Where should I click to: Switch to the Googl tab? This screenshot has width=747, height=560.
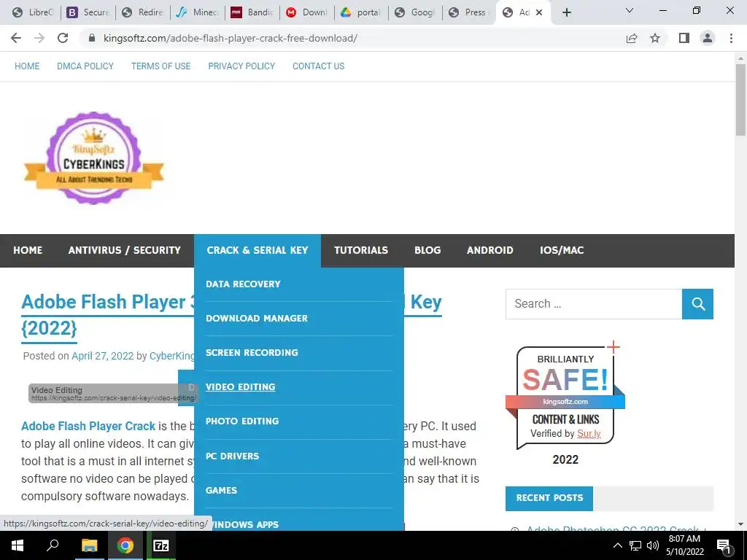click(415, 12)
